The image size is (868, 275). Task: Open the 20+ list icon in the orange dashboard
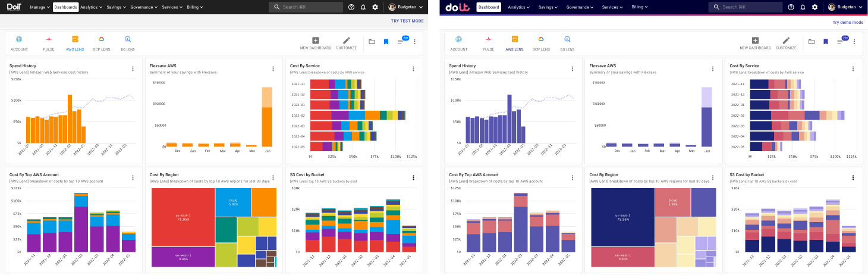[x=401, y=42]
